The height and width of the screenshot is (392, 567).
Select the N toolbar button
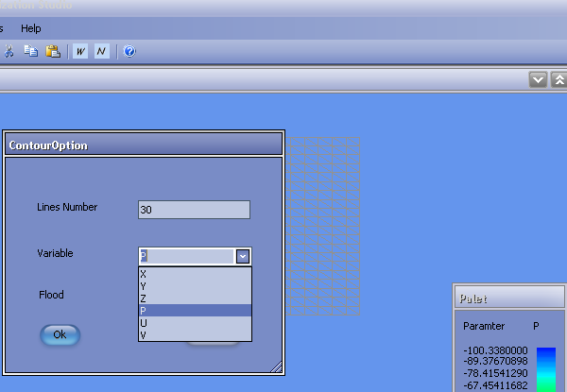pos(102,51)
